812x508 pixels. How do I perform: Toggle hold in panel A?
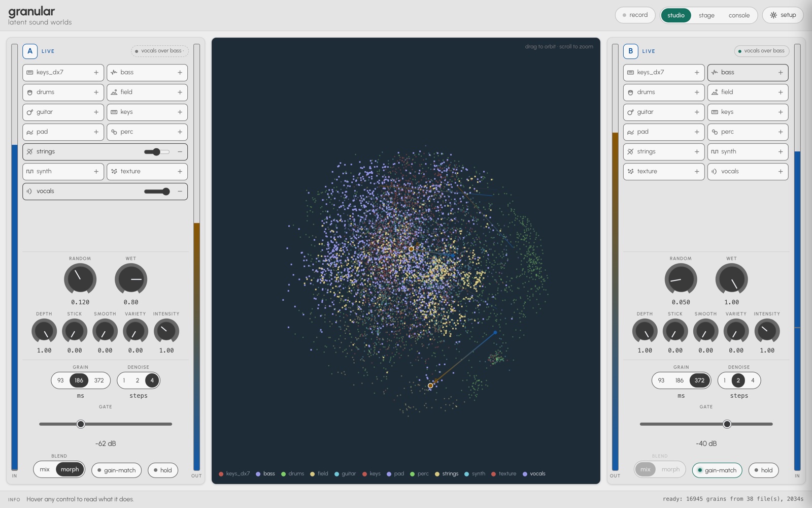click(x=163, y=470)
